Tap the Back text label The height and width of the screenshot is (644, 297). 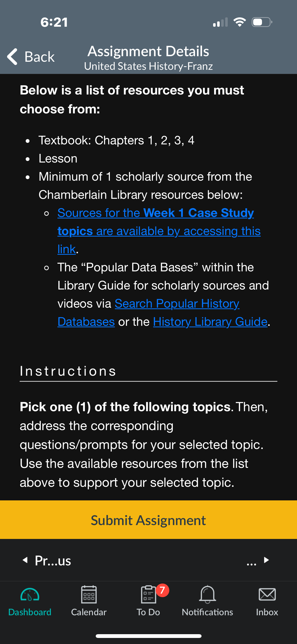point(40,57)
